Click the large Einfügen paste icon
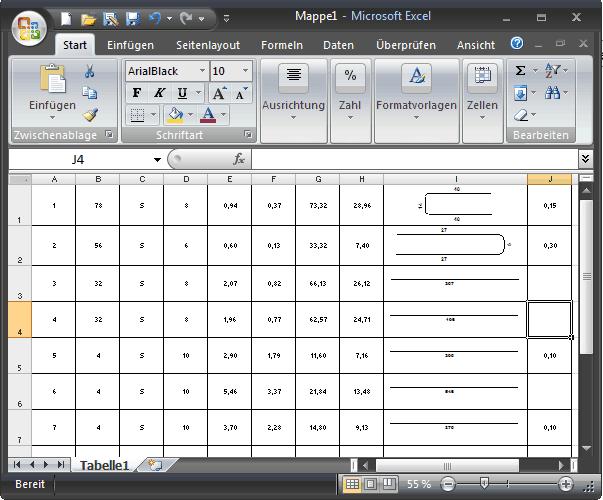603x500 pixels. pyautogui.click(x=53, y=78)
